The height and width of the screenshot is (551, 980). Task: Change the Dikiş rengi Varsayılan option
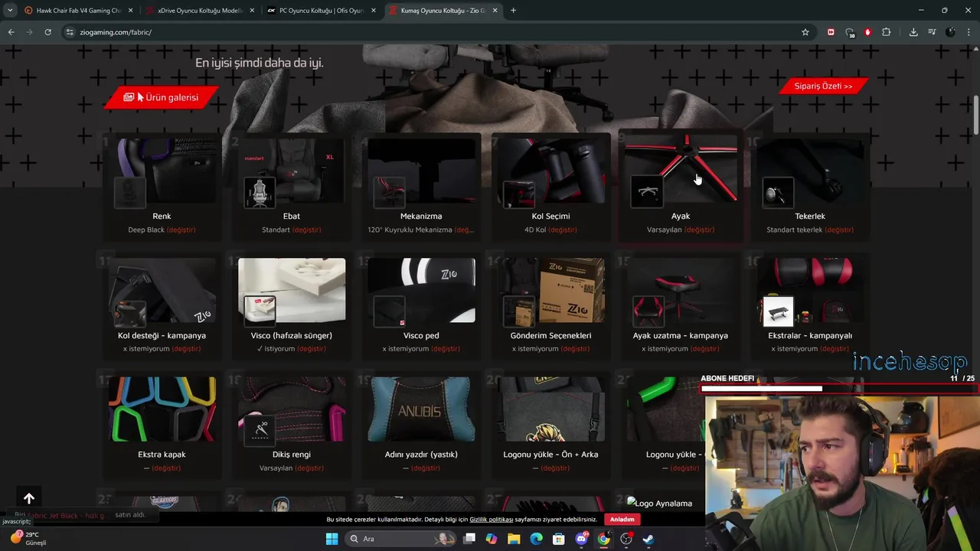pos(309,468)
